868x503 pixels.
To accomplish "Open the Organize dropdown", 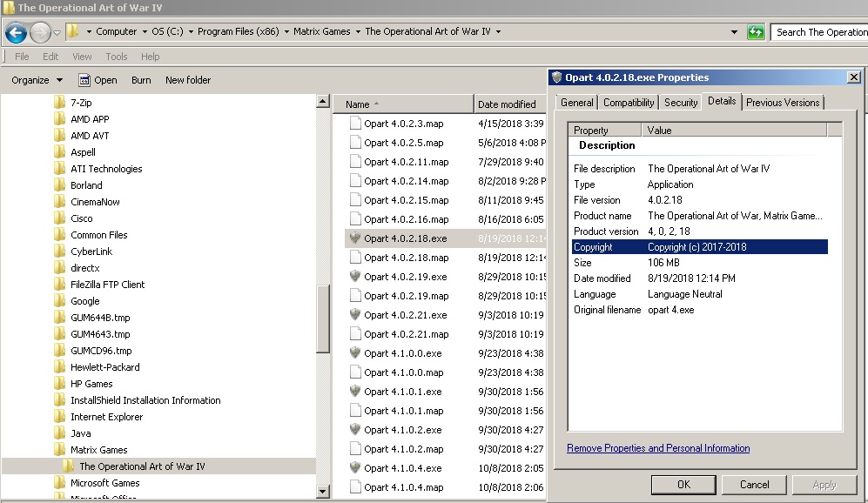I will tap(37, 80).
